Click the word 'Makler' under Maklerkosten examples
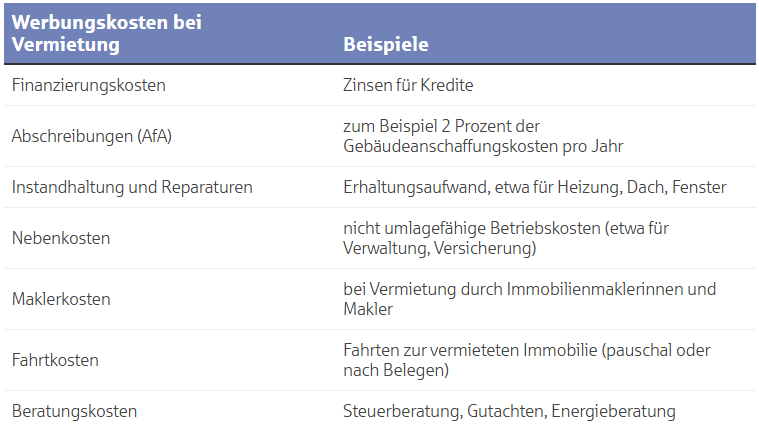This screenshot has height=427, width=759. 368,309
